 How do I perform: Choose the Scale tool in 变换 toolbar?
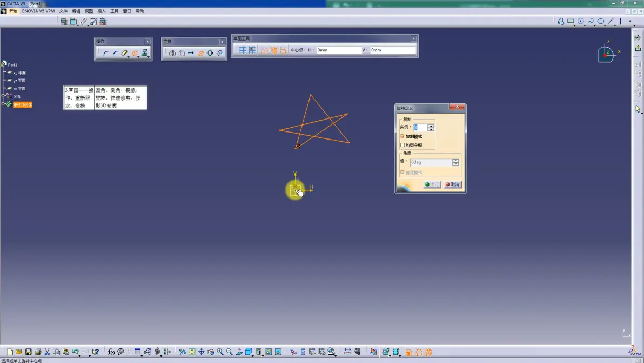(x=210, y=53)
